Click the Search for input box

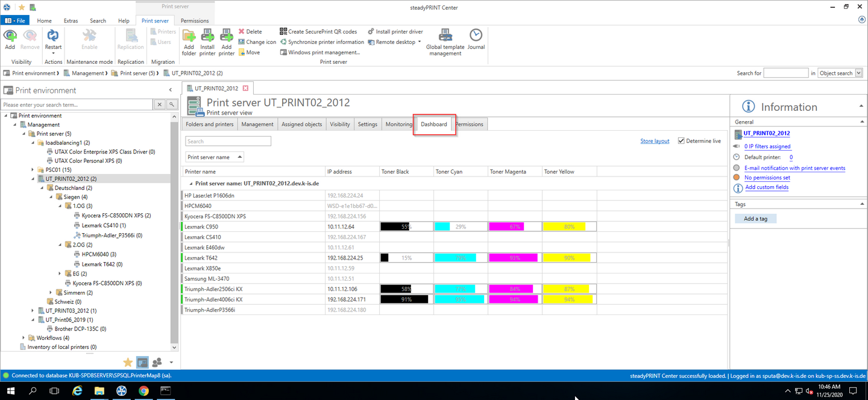click(786, 73)
